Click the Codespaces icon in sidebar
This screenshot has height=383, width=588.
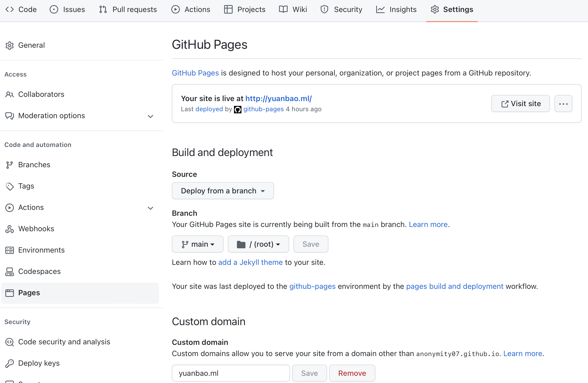[10, 272]
